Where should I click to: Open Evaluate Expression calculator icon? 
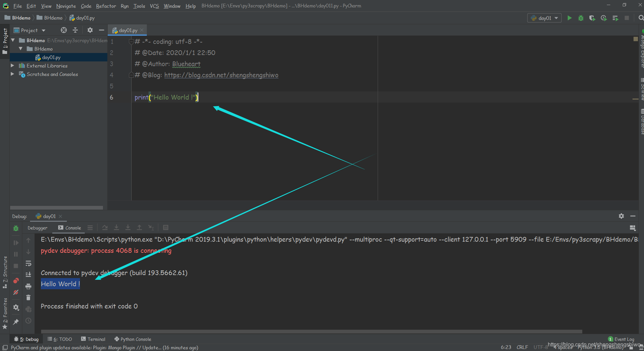pyautogui.click(x=166, y=228)
